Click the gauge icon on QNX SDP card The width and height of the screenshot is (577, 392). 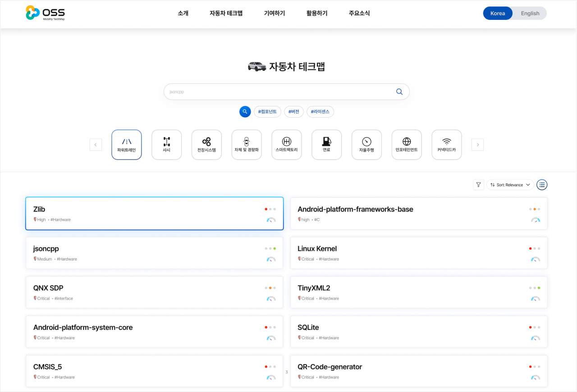click(x=271, y=298)
